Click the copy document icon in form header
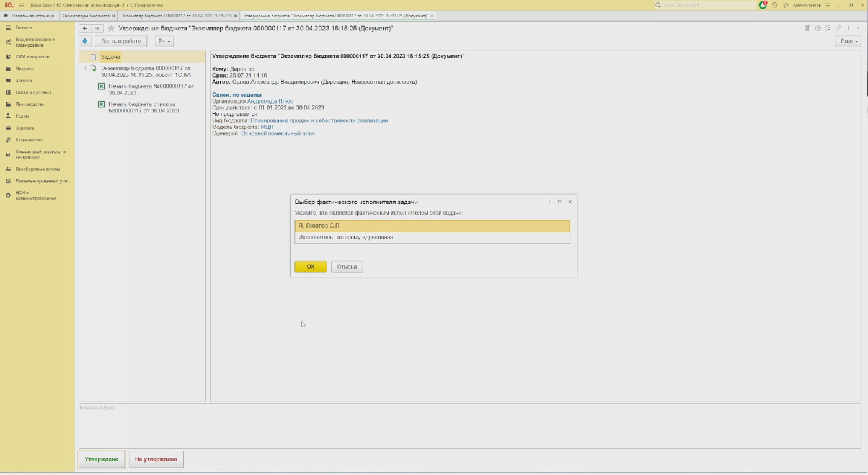This screenshot has width=868, height=475. click(x=818, y=29)
